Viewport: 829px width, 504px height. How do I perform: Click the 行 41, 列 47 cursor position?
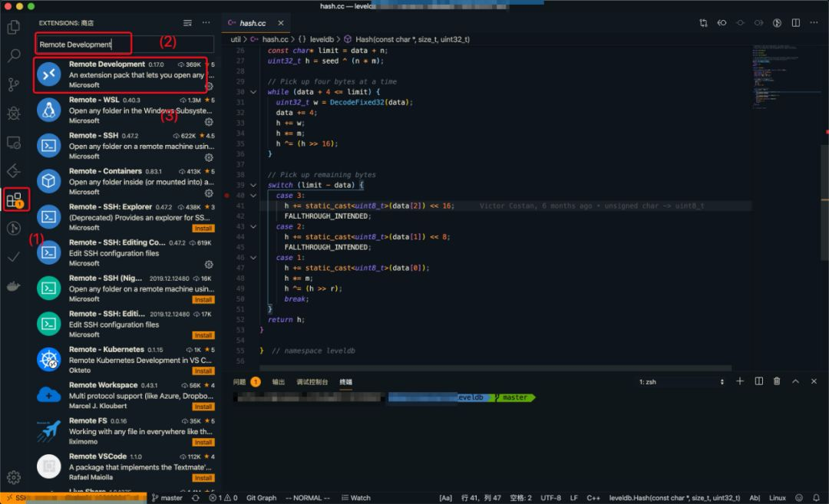pos(481,498)
